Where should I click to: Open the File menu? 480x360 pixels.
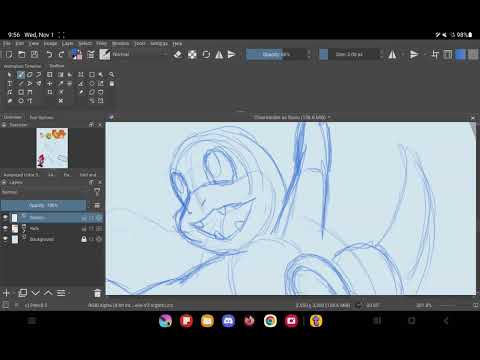click(x=7, y=44)
